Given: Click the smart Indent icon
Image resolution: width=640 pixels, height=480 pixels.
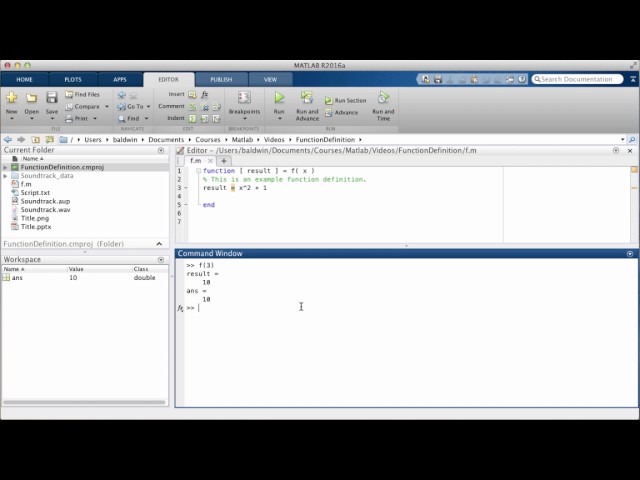Looking at the screenshot, I should [x=192, y=118].
